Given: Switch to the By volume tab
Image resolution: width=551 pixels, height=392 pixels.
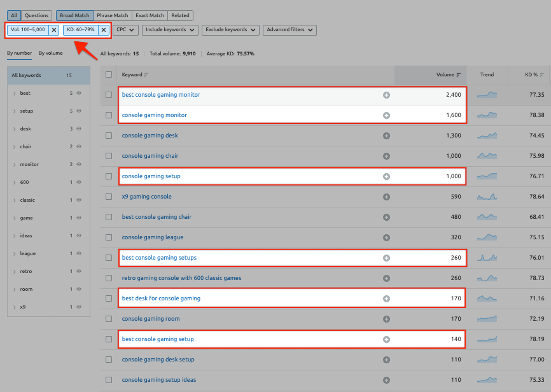Looking at the screenshot, I should click(x=51, y=53).
